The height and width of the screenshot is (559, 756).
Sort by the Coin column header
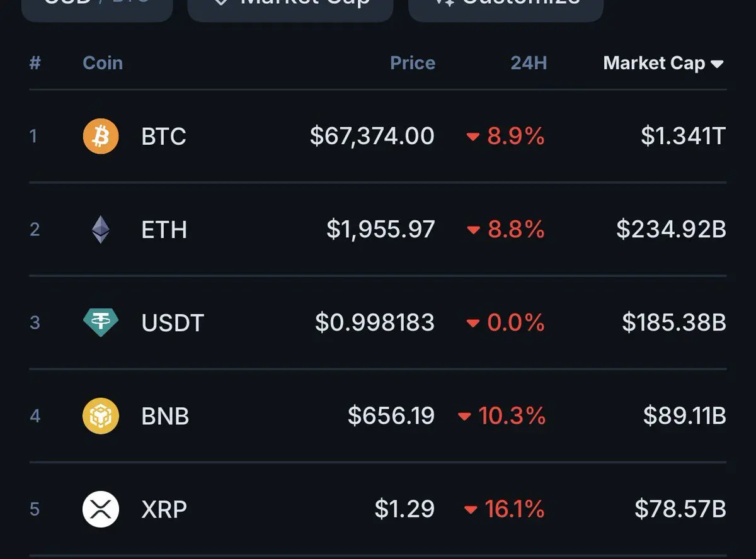pos(103,63)
